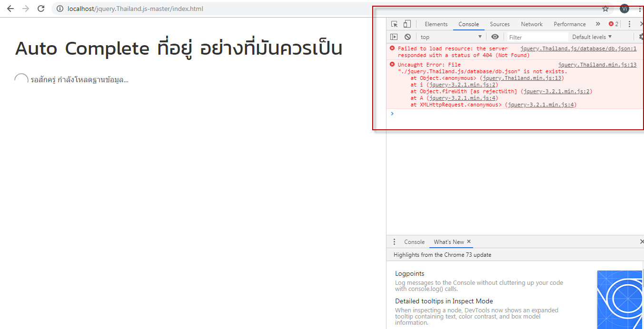Open the jquery.Thailand.min.js:13 source link

(x=596, y=64)
